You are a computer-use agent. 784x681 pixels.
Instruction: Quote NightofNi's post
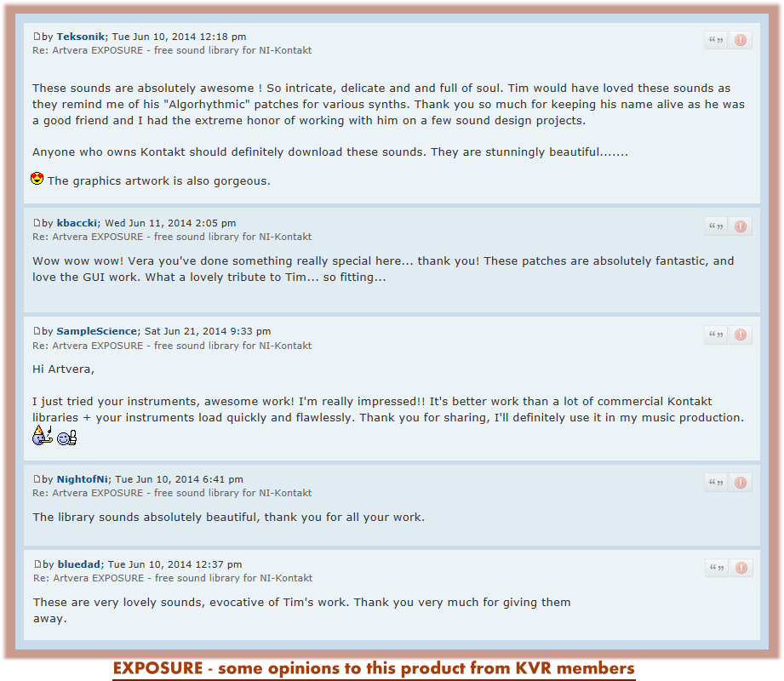coord(716,483)
